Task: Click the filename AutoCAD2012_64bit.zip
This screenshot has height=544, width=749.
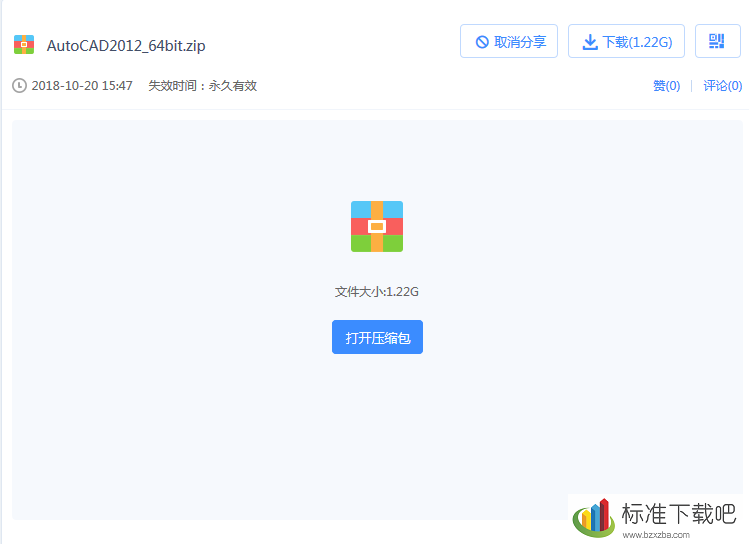Action: pos(126,45)
